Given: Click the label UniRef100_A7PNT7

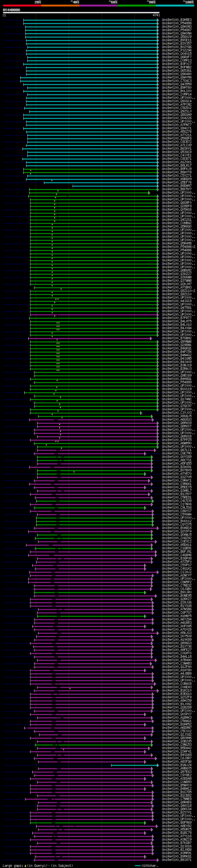Looking at the screenshot, I should coord(177,125).
